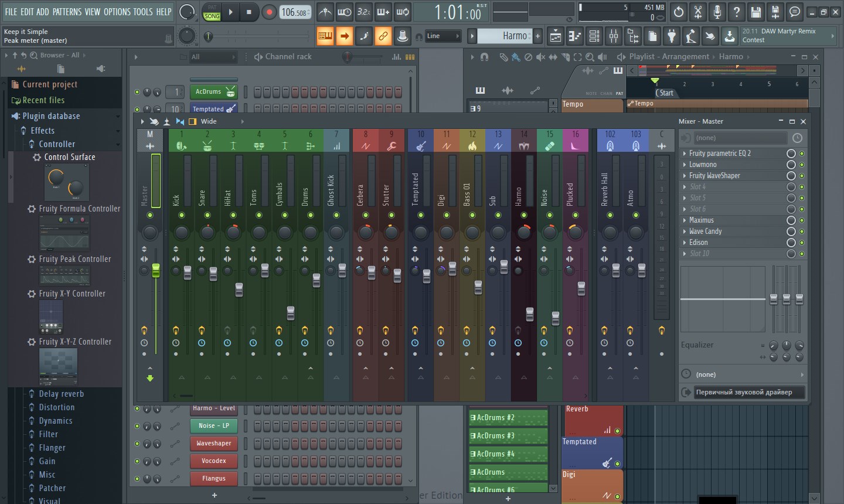Open the tempo tapper icon

point(691,36)
